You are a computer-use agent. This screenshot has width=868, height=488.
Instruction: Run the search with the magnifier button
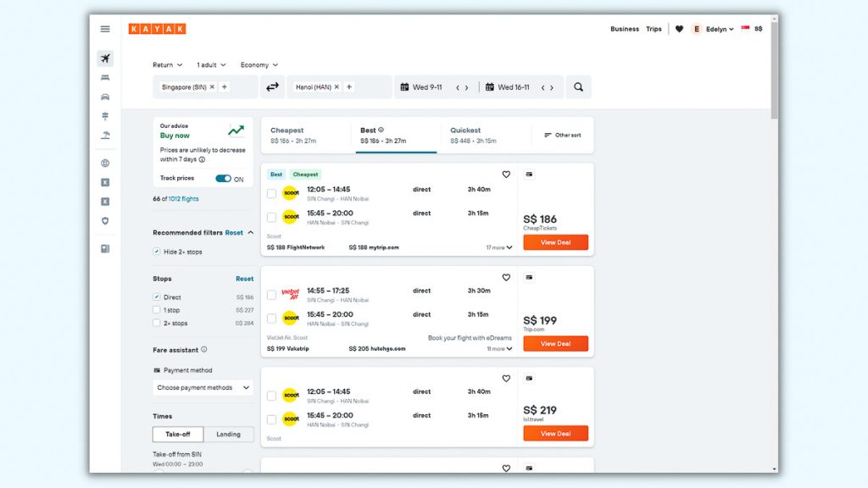(578, 87)
